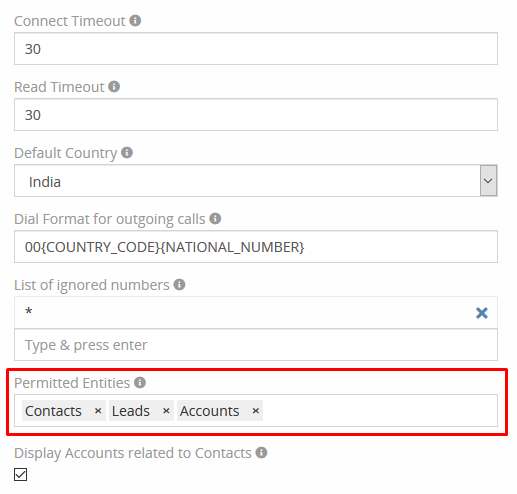
Task: Select the Accounts entity tag
Action: point(209,411)
